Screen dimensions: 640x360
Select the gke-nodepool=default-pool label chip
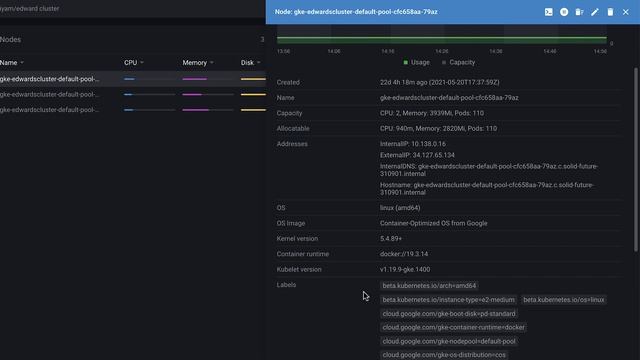[x=449, y=341]
